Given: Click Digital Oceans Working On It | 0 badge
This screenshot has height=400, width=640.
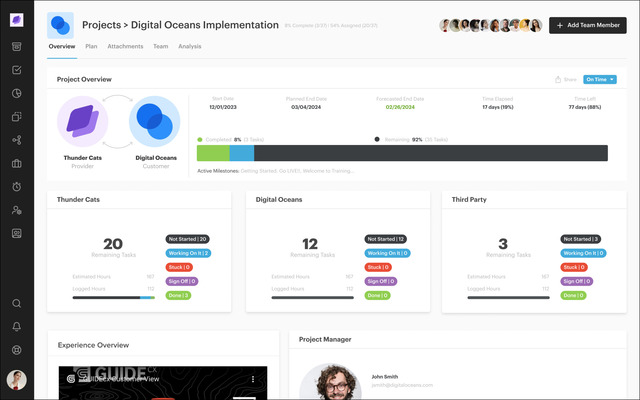Looking at the screenshot, I should click(387, 253).
